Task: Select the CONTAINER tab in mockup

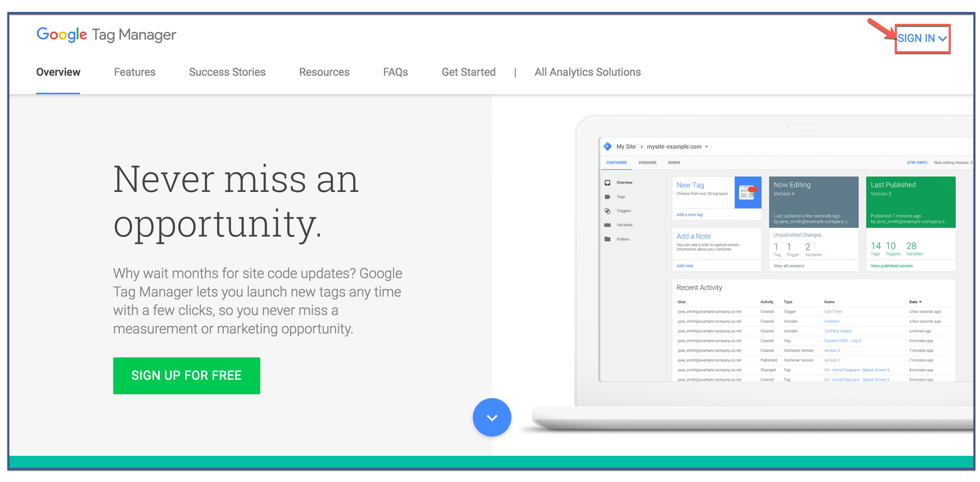Action: 616,163
